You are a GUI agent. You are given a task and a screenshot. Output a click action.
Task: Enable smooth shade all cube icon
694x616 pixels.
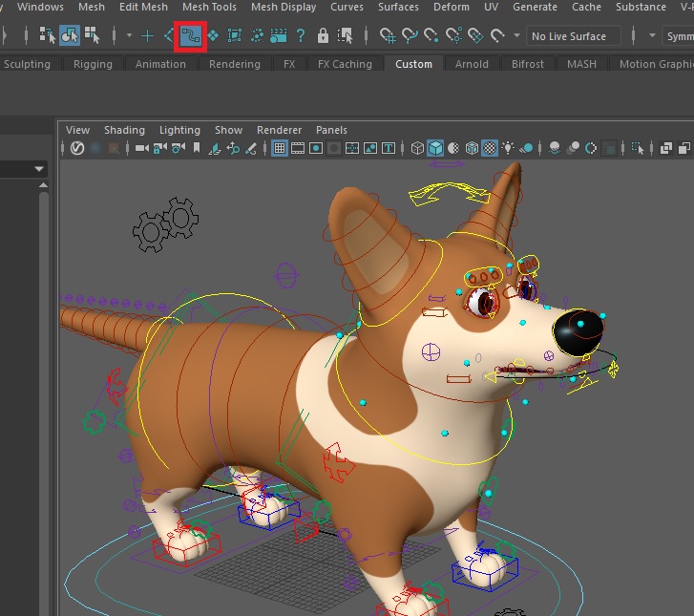tap(435, 148)
